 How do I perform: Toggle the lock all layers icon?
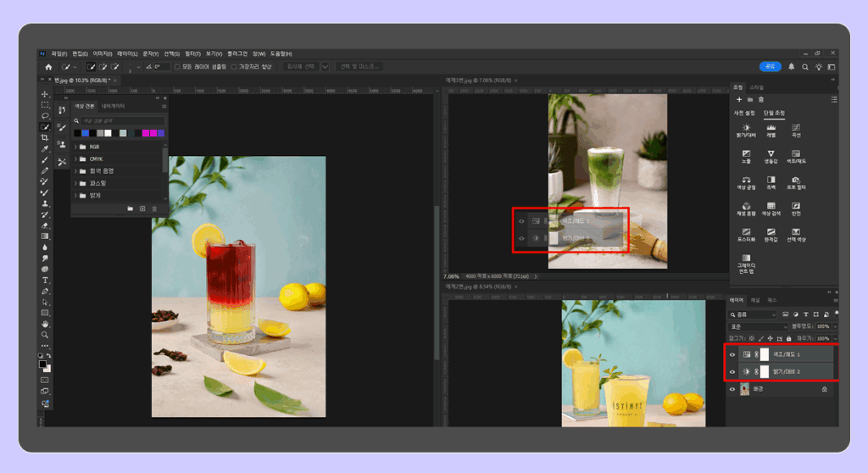click(788, 338)
